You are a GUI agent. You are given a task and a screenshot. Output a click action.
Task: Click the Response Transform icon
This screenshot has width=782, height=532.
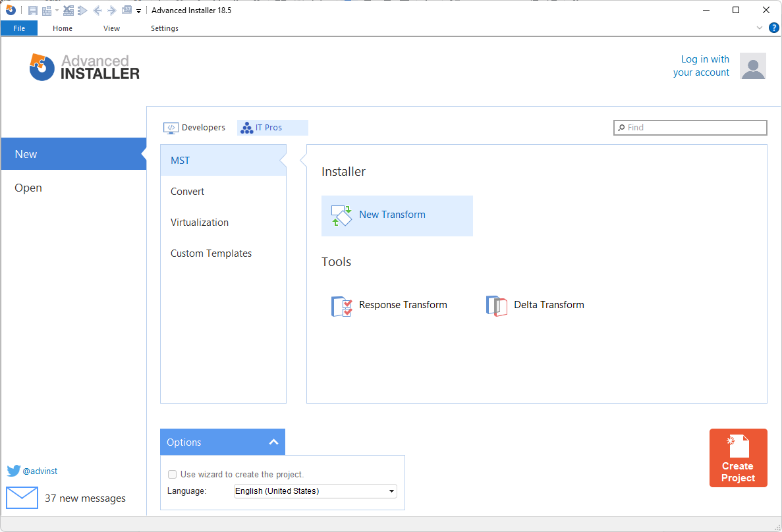click(x=342, y=306)
